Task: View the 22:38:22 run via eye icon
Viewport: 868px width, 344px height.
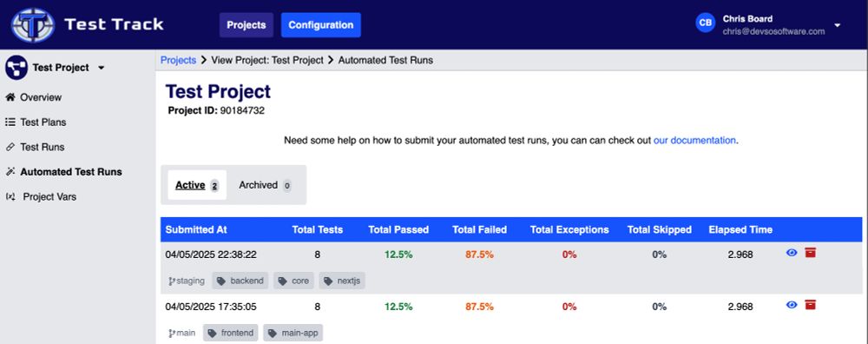Action: (792, 253)
